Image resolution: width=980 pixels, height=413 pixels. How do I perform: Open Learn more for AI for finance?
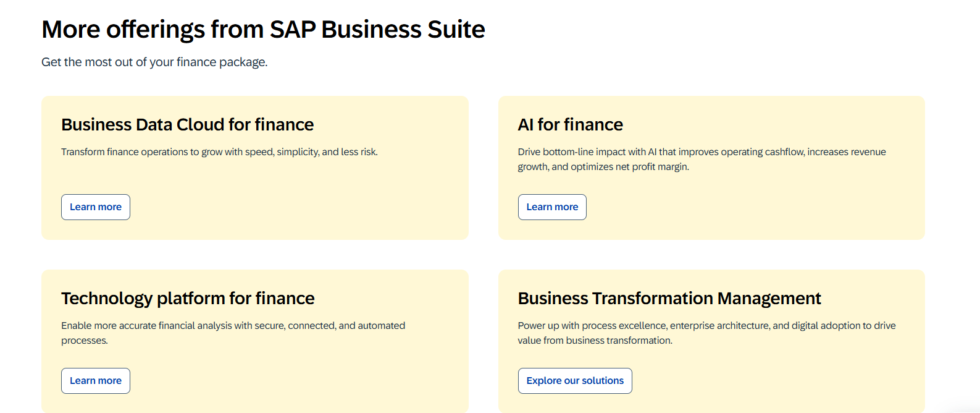pos(552,207)
